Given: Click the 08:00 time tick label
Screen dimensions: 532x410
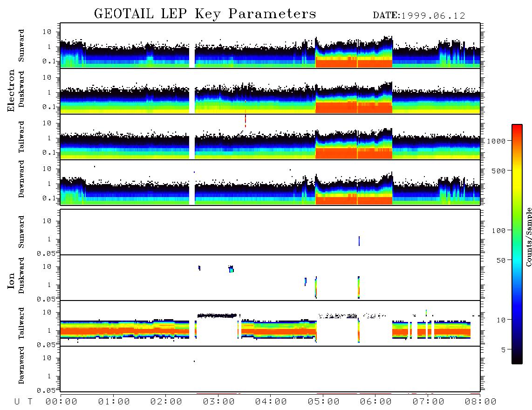Looking at the screenshot, I should pos(480,402).
